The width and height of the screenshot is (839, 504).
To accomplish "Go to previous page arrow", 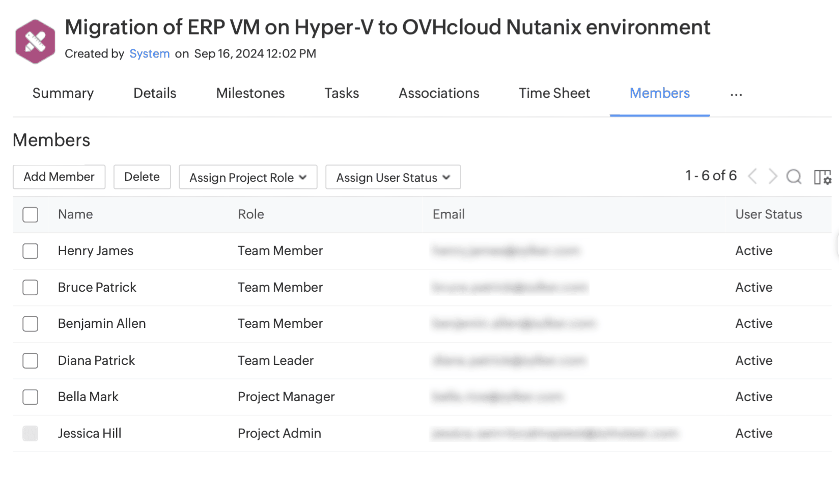I will (752, 176).
